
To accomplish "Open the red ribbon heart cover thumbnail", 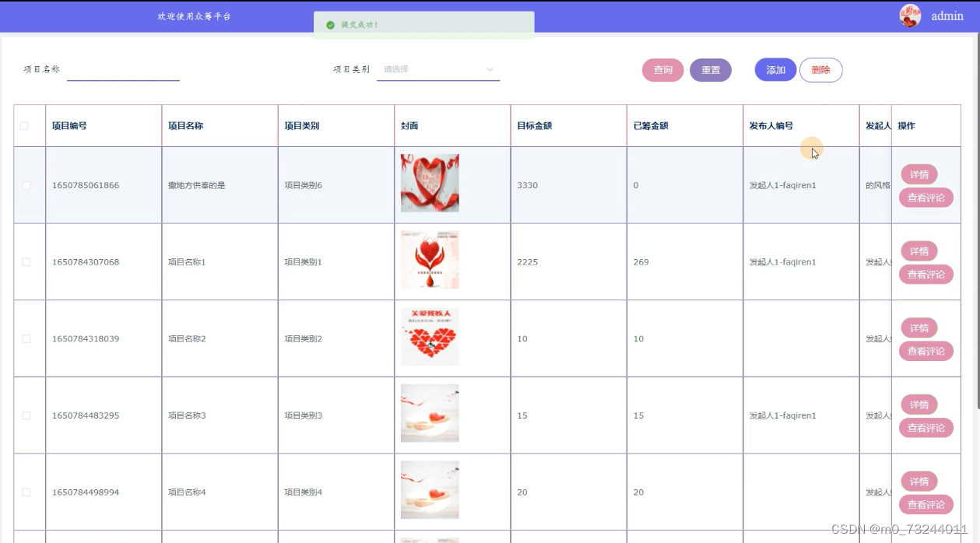I will click(x=430, y=184).
